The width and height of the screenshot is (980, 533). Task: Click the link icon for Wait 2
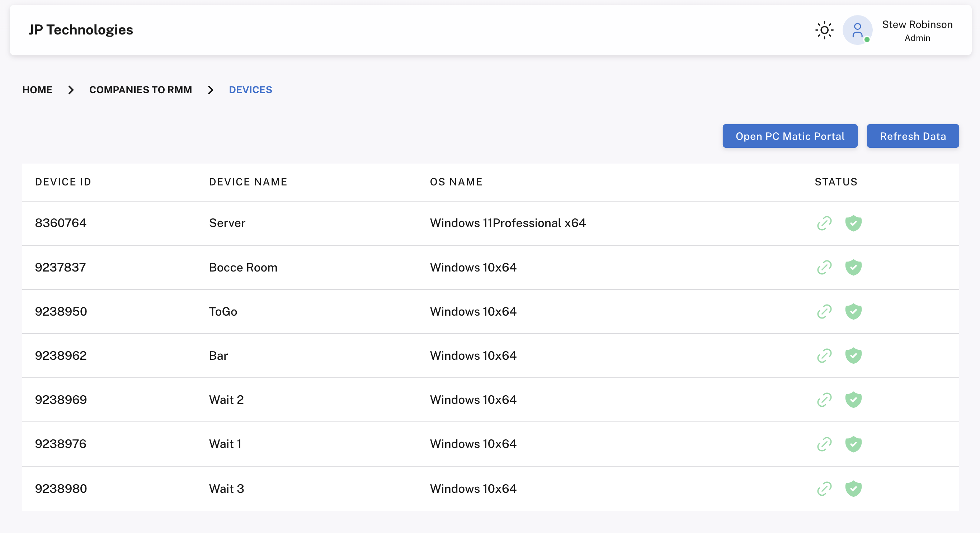pyautogui.click(x=824, y=400)
